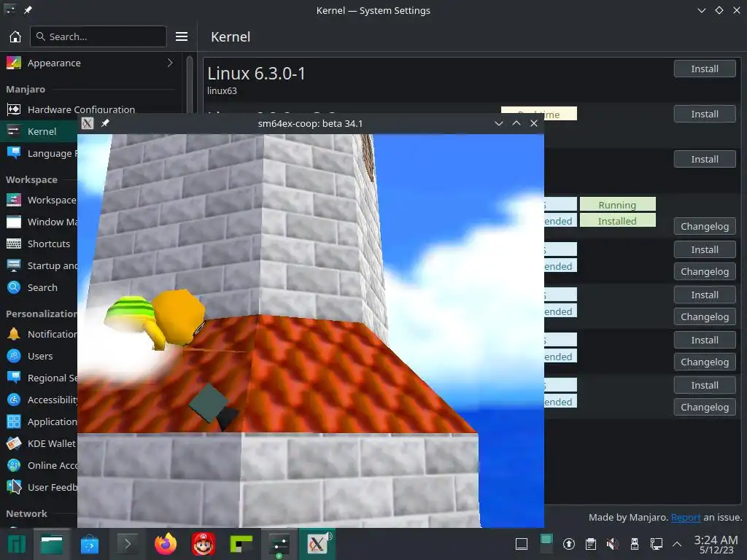Click the Installed kernel status tag
Screen dimensions: 747x560
(x=617, y=220)
